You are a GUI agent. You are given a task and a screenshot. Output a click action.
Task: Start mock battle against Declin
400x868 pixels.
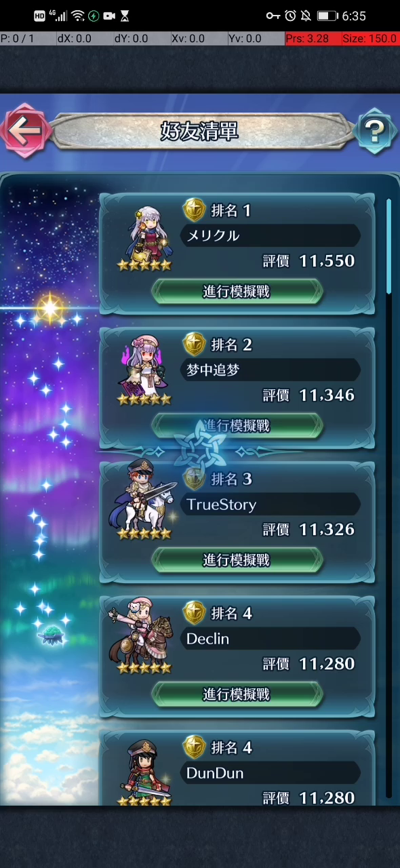click(x=237, y=694)
